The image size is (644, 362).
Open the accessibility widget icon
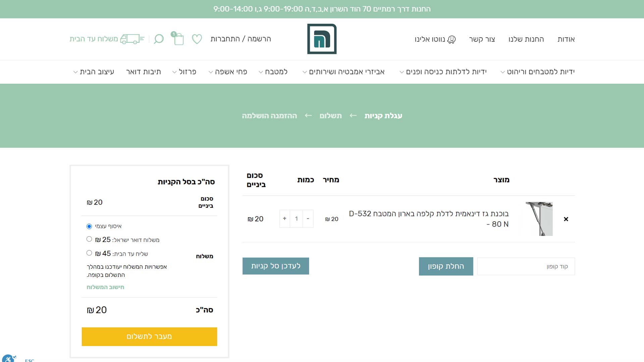tap(8, 359)
